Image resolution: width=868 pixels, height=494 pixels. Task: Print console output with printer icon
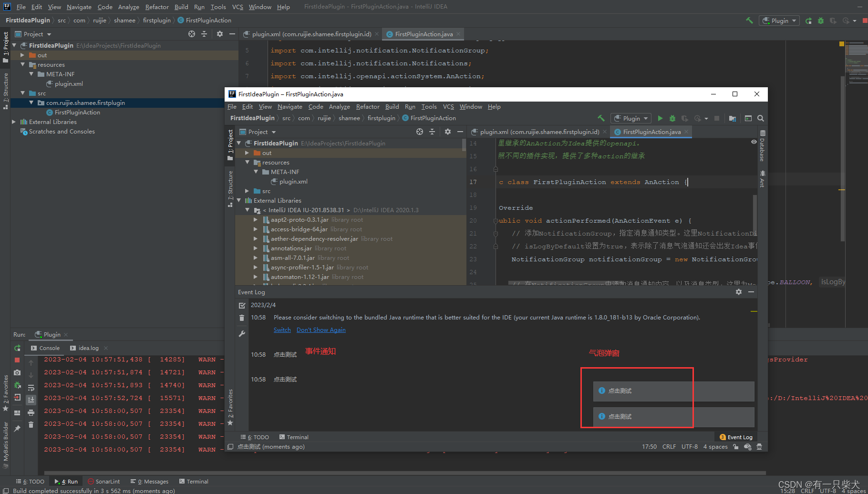31,412
